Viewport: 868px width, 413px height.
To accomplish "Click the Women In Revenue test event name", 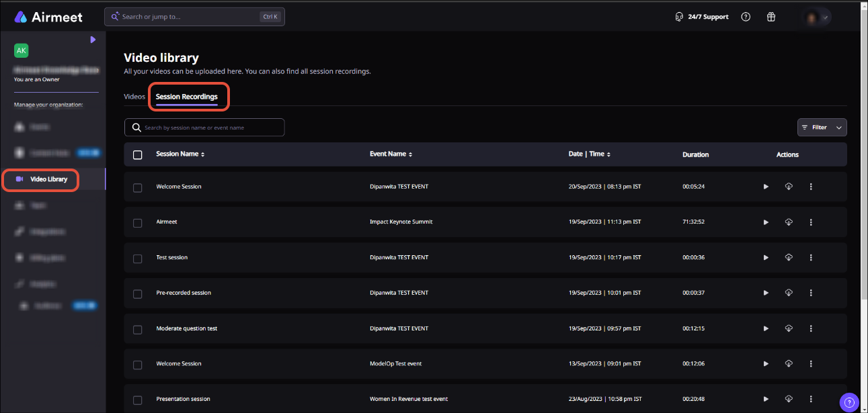I will point(409,400).
